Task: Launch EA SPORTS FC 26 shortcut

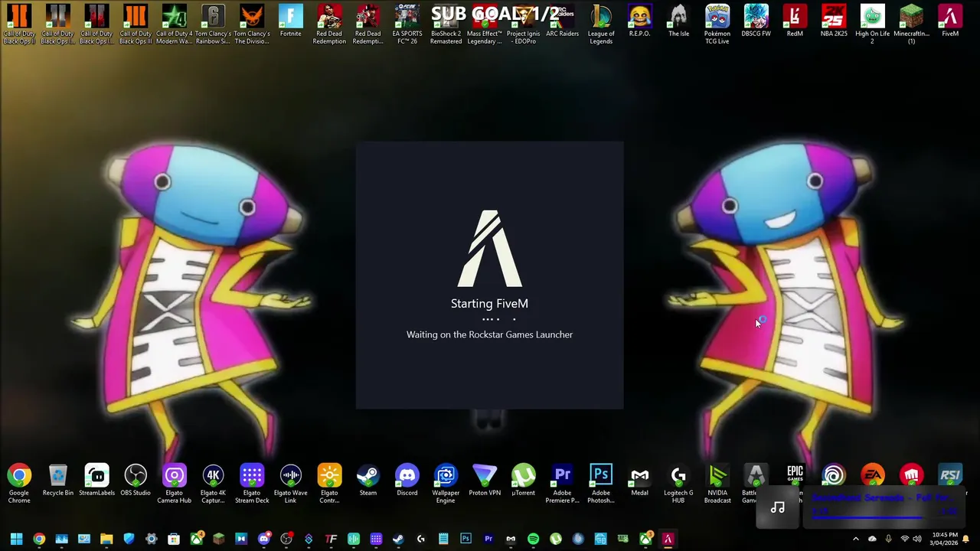Action: pos(407,24)
